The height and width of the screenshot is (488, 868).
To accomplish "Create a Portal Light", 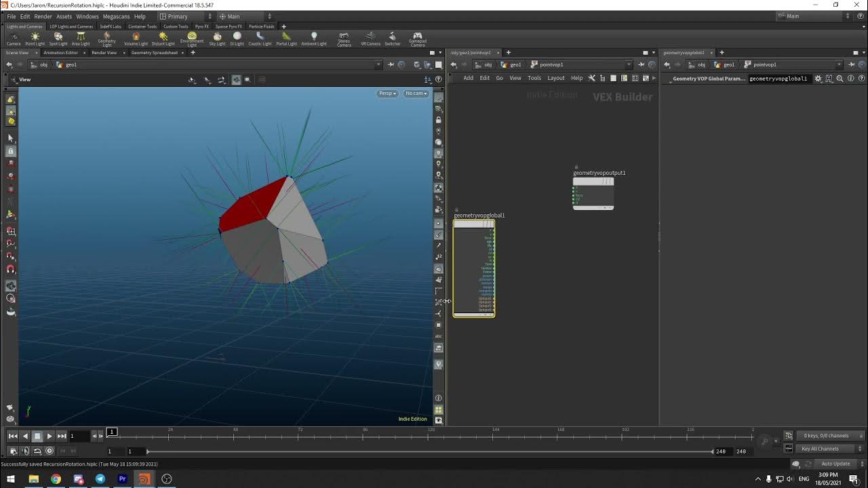I will pyautogui.click(x=286, y=39).
